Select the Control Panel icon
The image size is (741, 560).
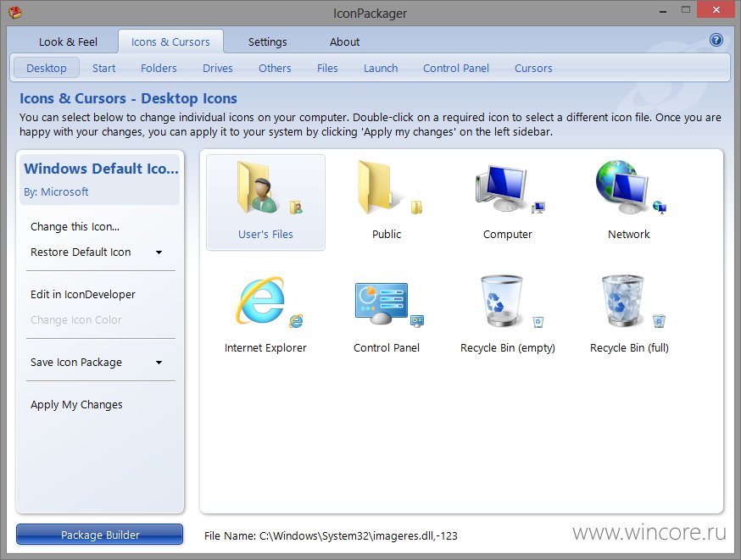(381, 303)
